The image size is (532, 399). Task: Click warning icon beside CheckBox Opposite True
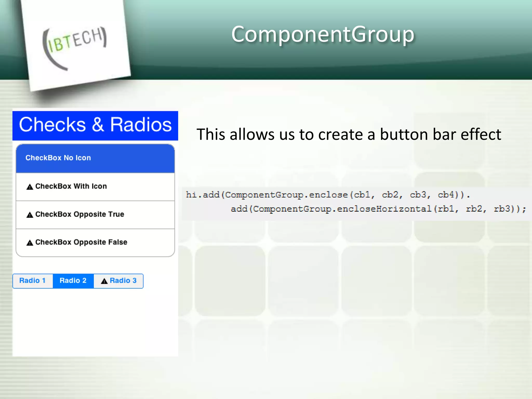point(30,215)
